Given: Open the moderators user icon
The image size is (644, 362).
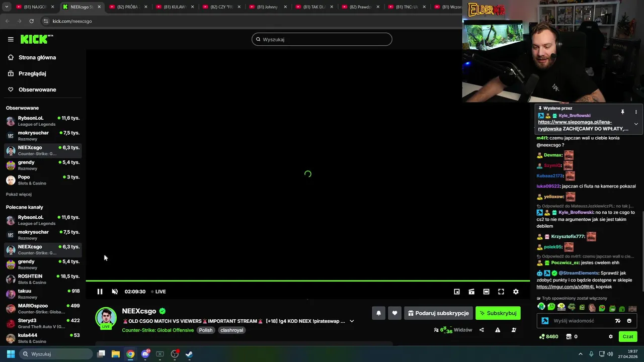Looking at the screenshot, I should 514,330.
